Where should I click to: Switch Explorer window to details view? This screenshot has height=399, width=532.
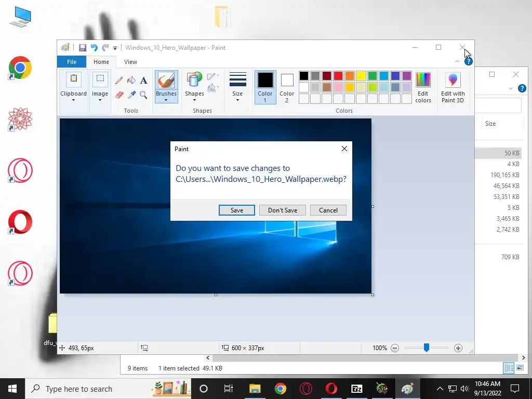tap(509, 368)
